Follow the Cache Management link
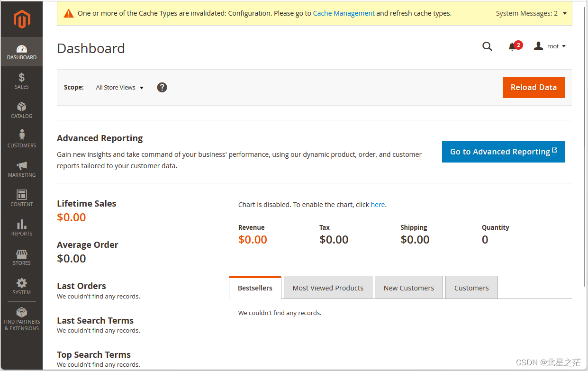This screenshot has width=588, height=371. [x=344, y=13]
